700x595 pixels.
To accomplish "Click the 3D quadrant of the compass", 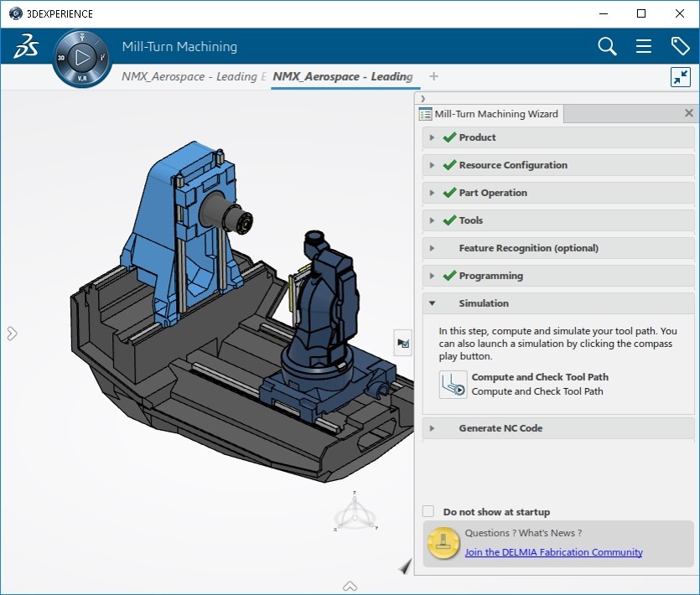I will (61, 58).
